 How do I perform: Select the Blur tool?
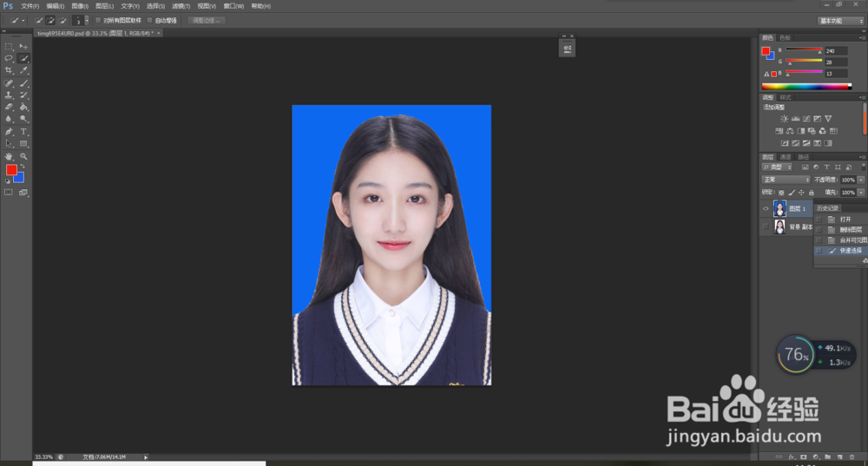(9, 118)
